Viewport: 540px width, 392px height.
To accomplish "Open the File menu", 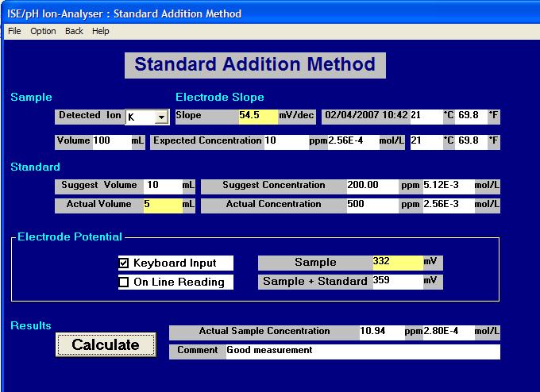I will [x=14, y=31].
